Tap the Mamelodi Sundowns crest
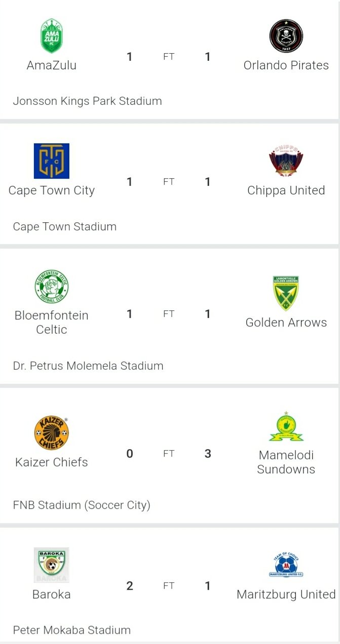 point(286,426)
